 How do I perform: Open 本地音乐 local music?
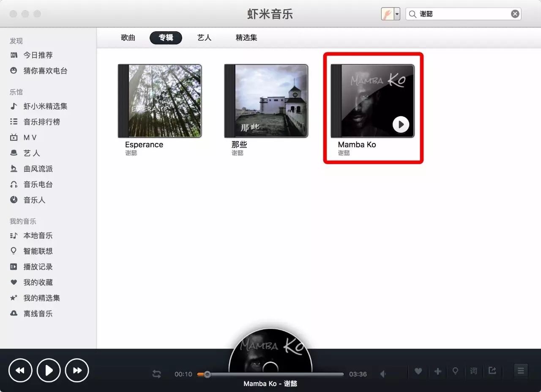(38, 236)
